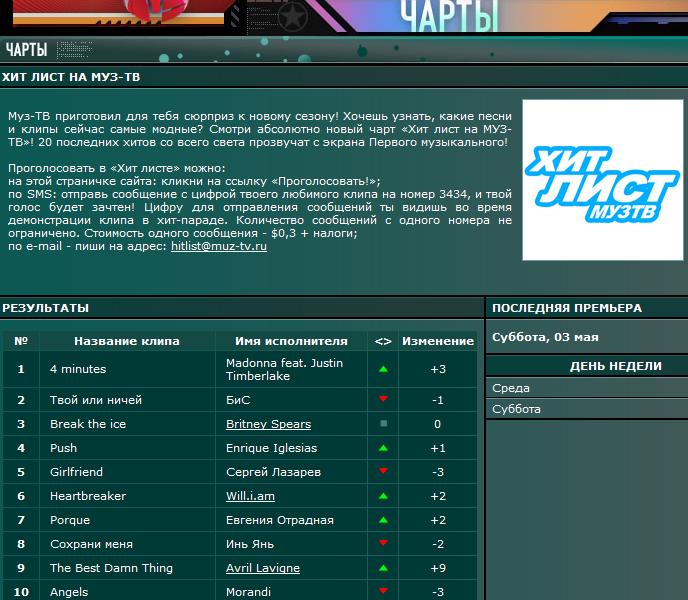
Task: Select Суббота in the day of week list
Action: click(x=516, y=409)
